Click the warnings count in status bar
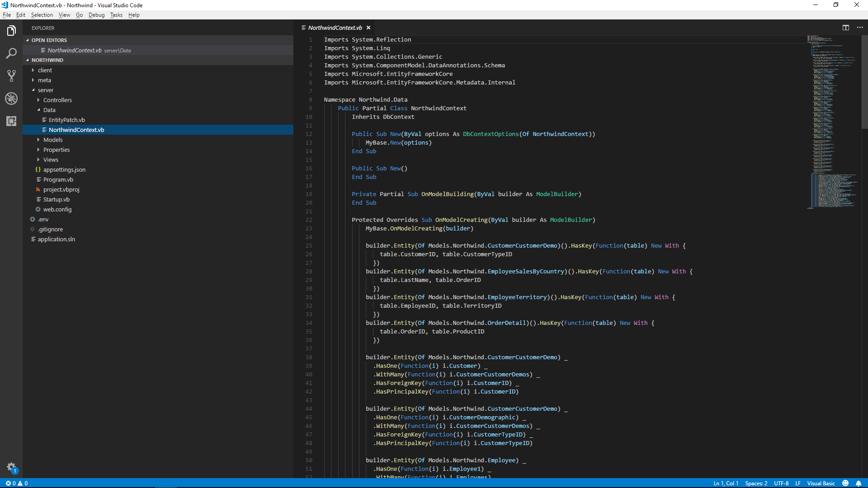This screenshot has width=868, height=488. (x=23, y=483)
